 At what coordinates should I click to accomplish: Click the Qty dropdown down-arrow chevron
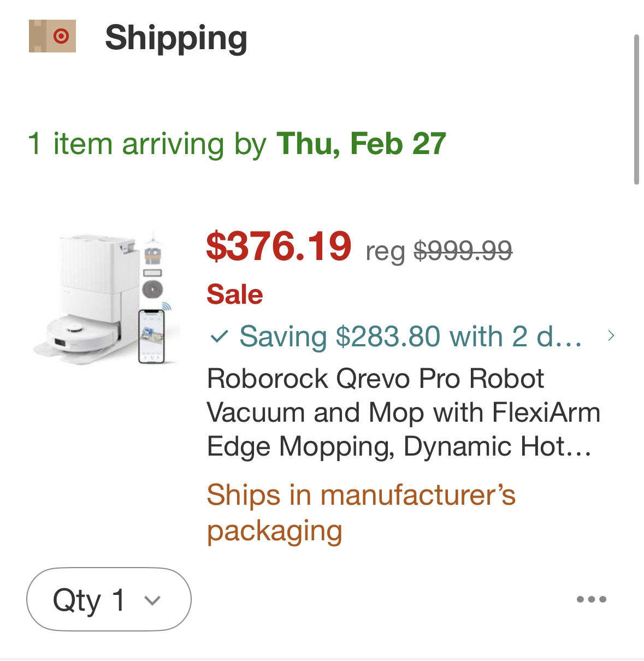pyautogui.click(x=152, y=600)
